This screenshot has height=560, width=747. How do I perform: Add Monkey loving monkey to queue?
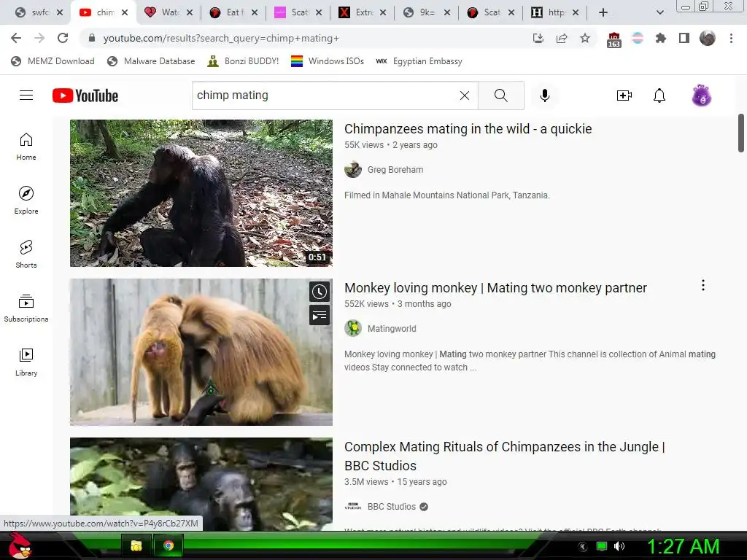point(320,315)
